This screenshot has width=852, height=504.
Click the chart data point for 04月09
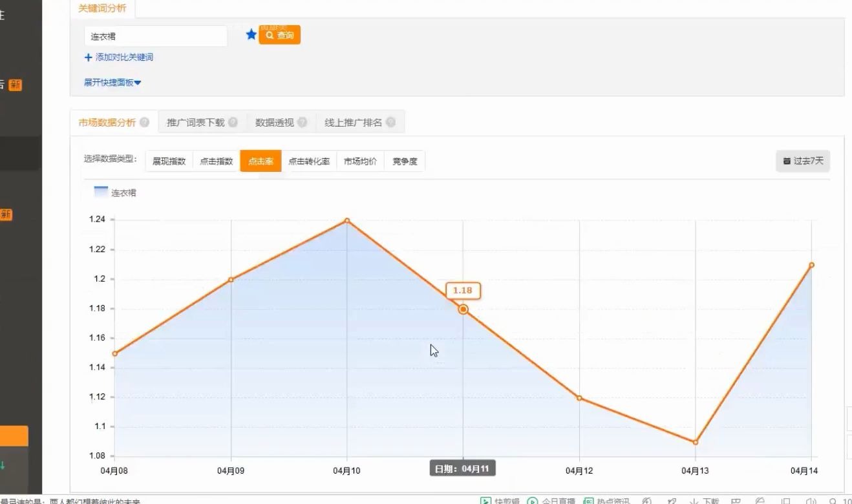coord(231,279)
